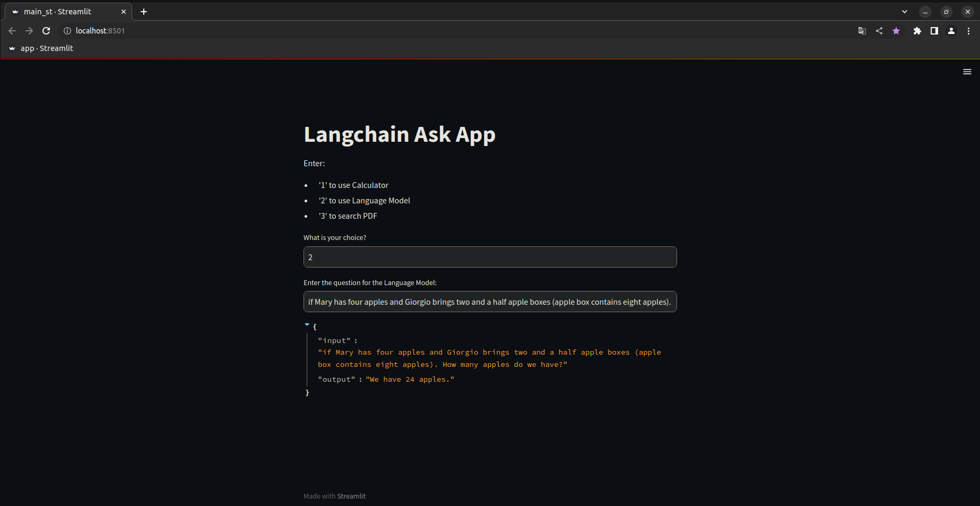Image resolution: width=980 pixels, height=506 pixels.
Task: Open site information icon next to localhost
Action: pyautogui.click(x=67, y=31)
